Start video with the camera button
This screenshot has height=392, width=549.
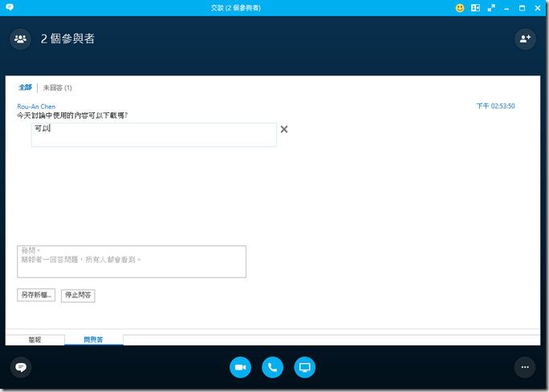click(240, 367)
